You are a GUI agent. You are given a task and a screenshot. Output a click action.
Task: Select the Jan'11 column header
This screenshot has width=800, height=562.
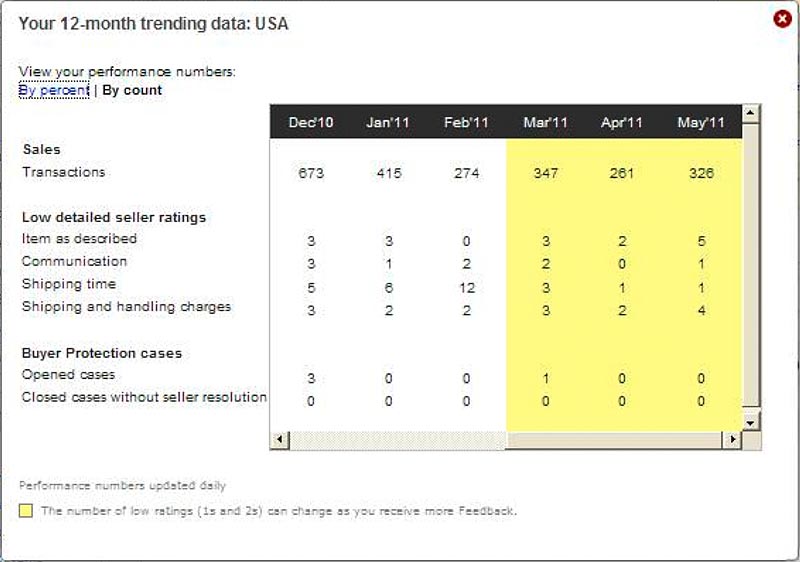pyautogui.click(x=388, y=122)
